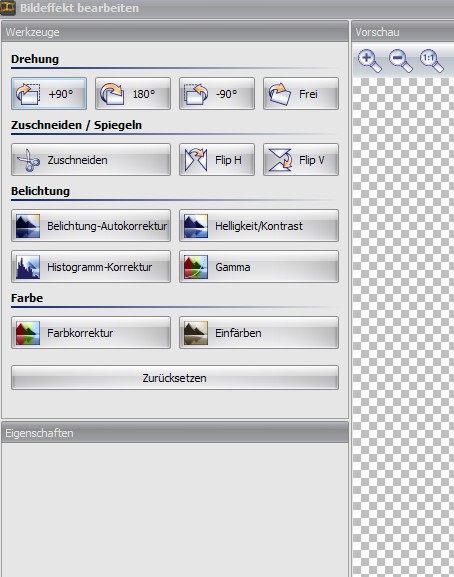Screen dimensions: 454x577
Task: Rotate image 180° button
Action: (x=133, y=93)
